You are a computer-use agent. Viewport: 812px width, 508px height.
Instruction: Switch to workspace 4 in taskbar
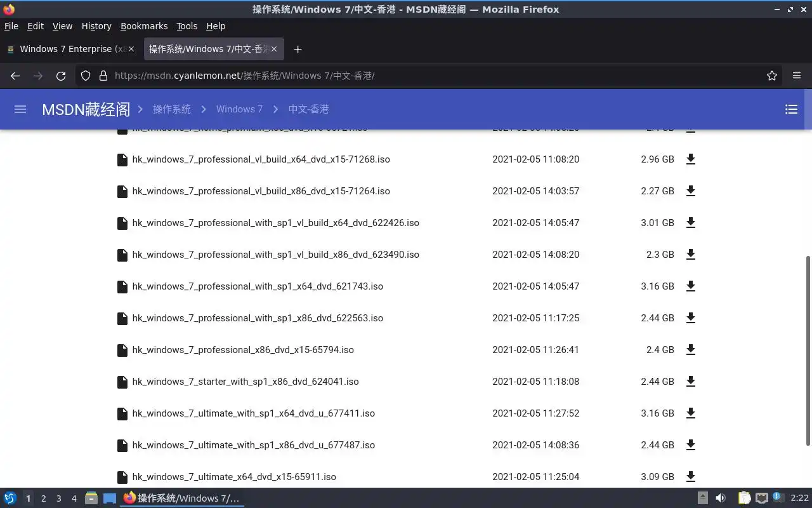74,498
